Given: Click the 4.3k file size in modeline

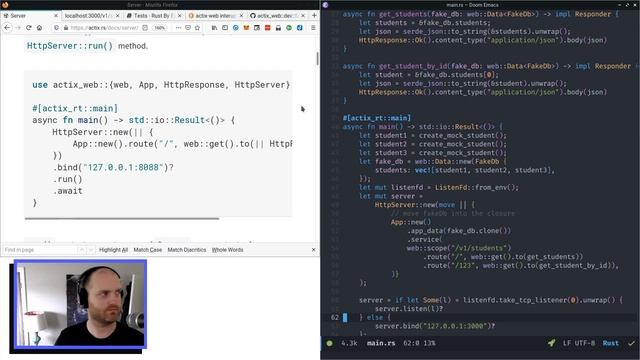Looking at the screenshot, I should coord(349,343).
